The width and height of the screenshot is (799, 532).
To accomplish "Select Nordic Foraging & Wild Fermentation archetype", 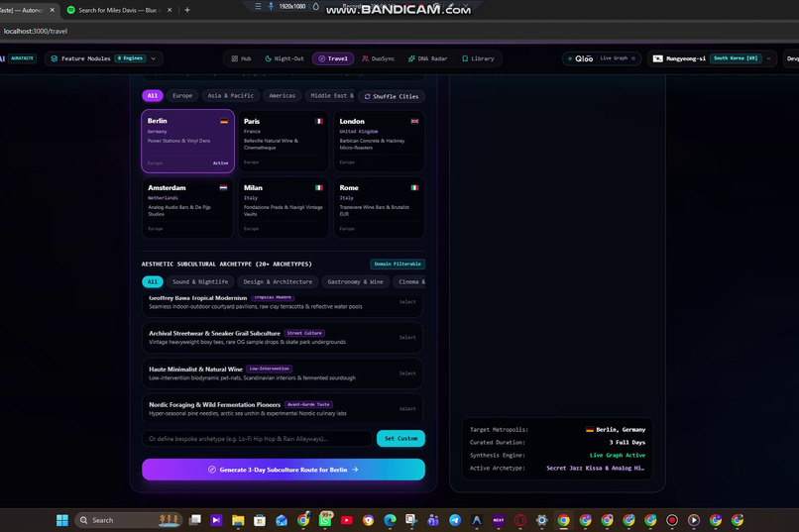I will 283,409.
